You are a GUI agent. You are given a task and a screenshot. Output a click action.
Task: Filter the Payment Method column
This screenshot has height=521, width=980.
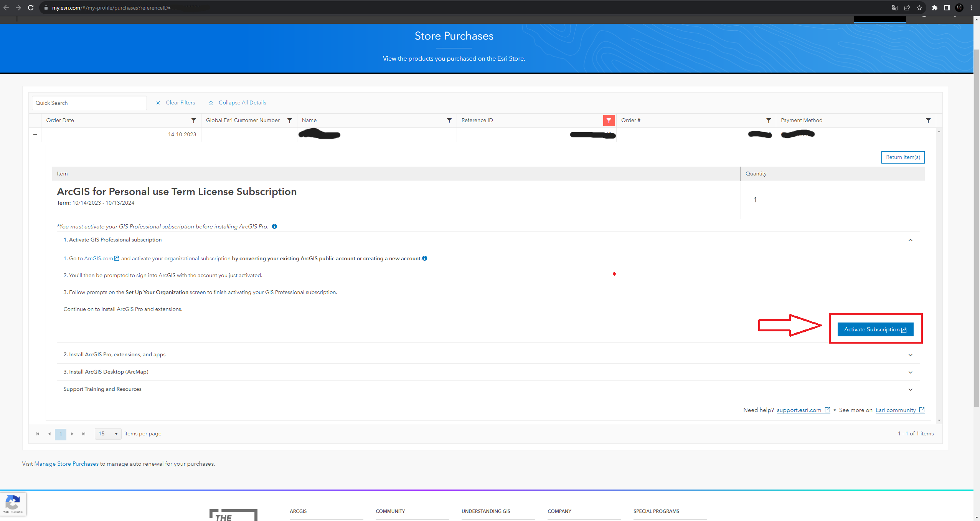coord(928,120)
